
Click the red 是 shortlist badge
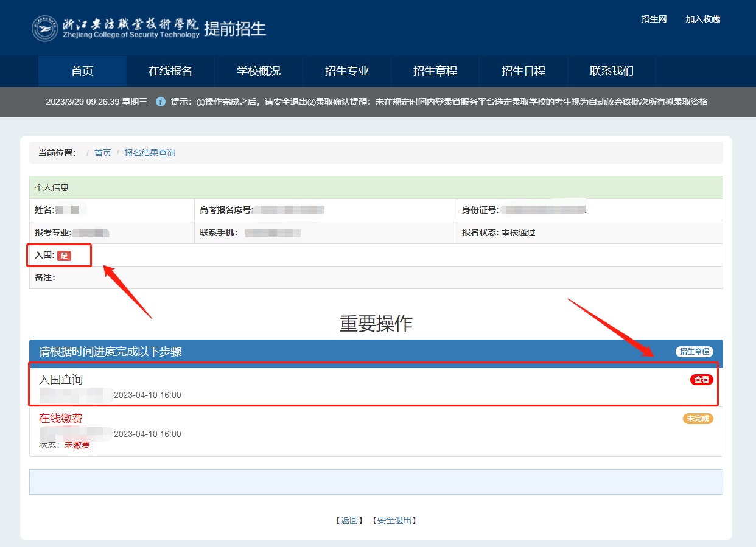(x=64, y=256)
